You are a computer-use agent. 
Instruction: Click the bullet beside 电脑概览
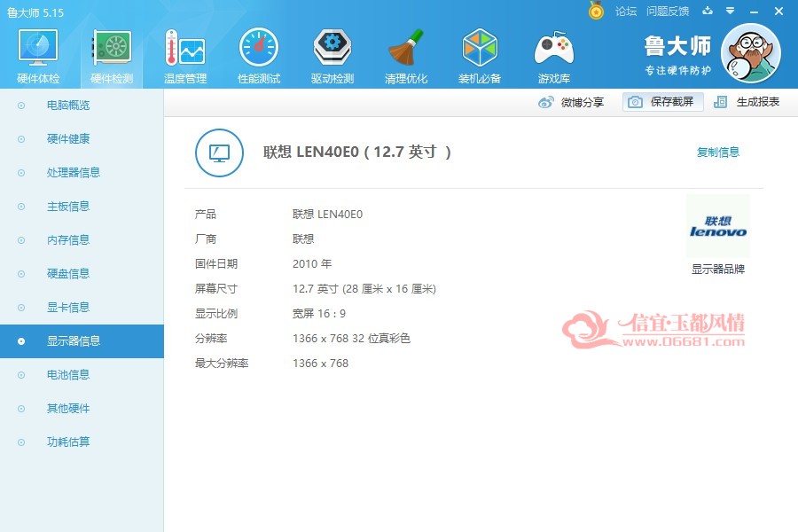[21, 106]
